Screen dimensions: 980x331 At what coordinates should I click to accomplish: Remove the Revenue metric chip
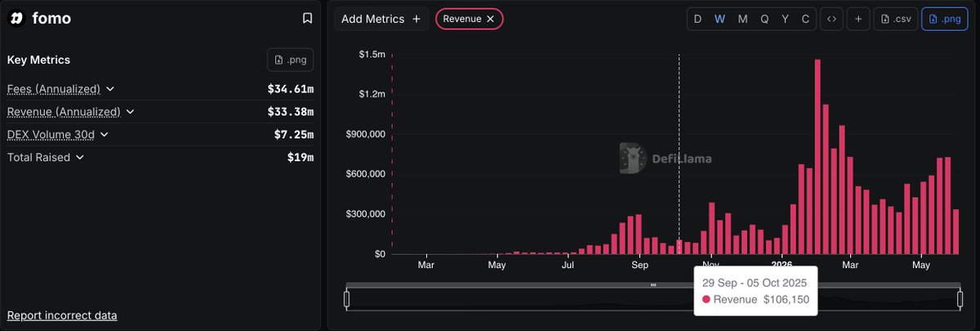(x=490, y=19)
